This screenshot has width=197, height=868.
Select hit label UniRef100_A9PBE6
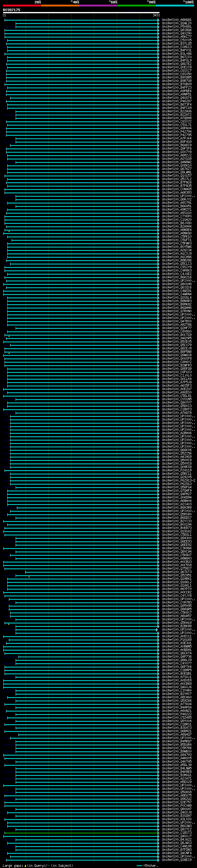[x=176, y=91]
